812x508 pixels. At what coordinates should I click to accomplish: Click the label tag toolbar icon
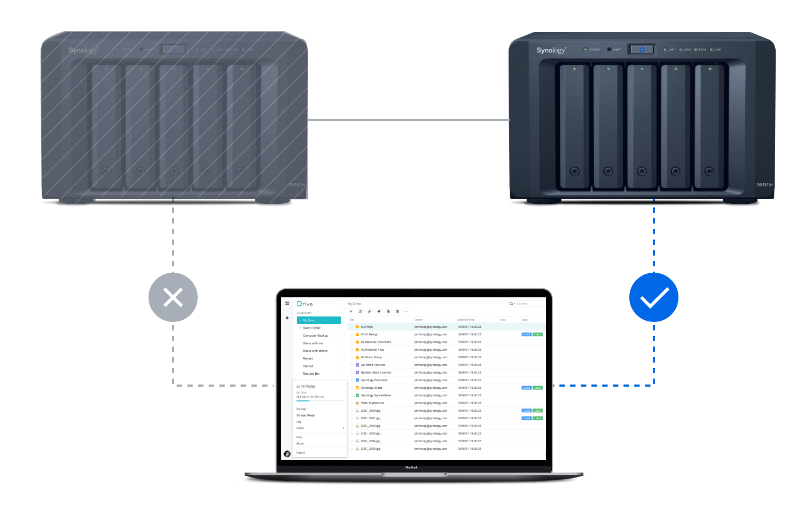click(379, 311)
